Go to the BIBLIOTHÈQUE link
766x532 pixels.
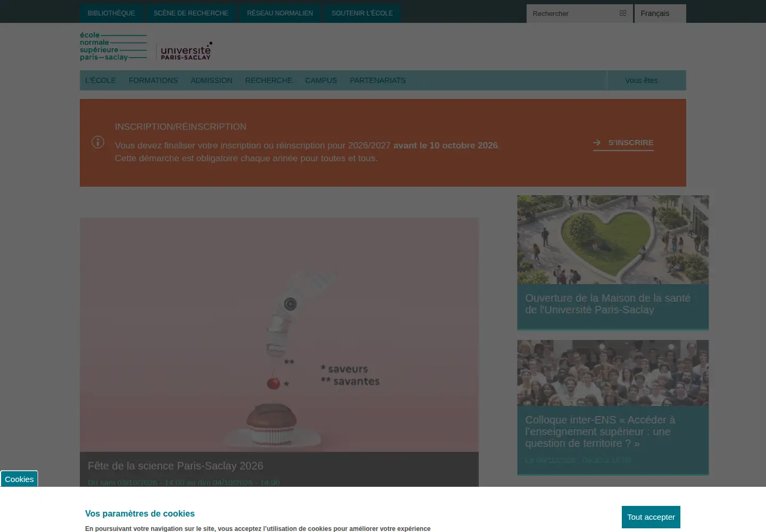111,13
